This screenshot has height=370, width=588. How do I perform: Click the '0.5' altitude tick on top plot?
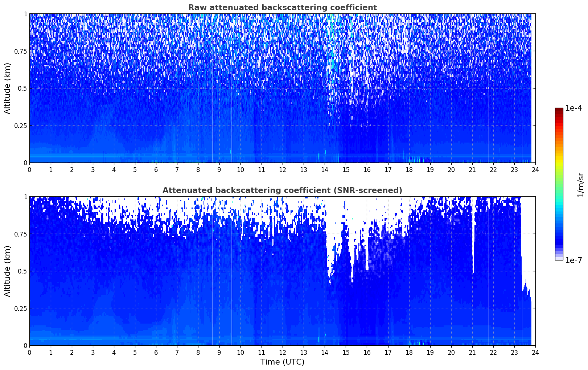pos(22,89)
